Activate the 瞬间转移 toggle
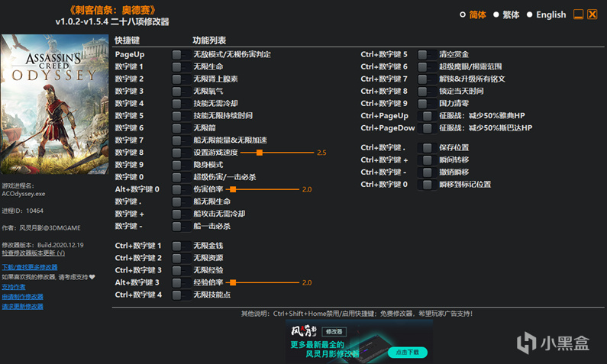This screenshot has height=364, width=607. [x=427, y=160]
